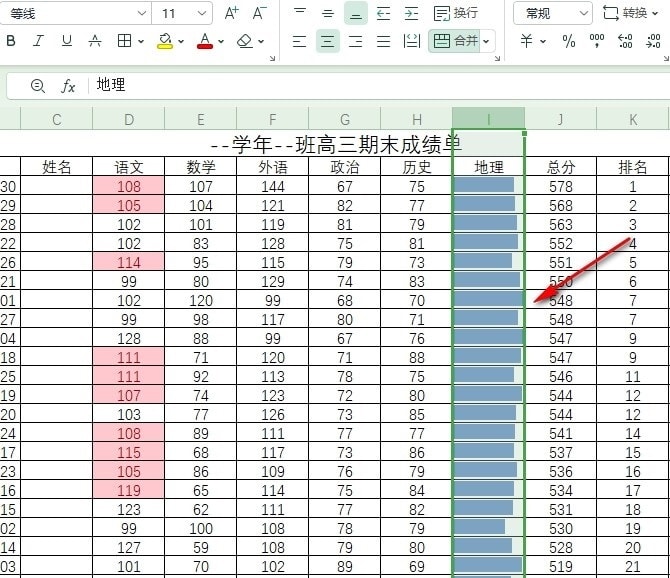Align text left
The width and height of the screenshot is (670, 578).
point(299,41)
